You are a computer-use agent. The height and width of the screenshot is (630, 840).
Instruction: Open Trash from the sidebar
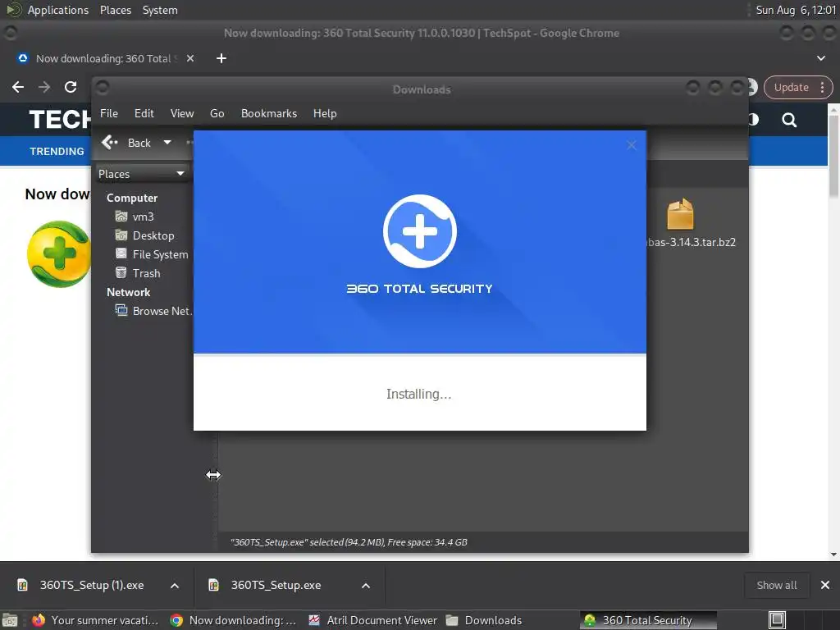click(x=146, y=273)
